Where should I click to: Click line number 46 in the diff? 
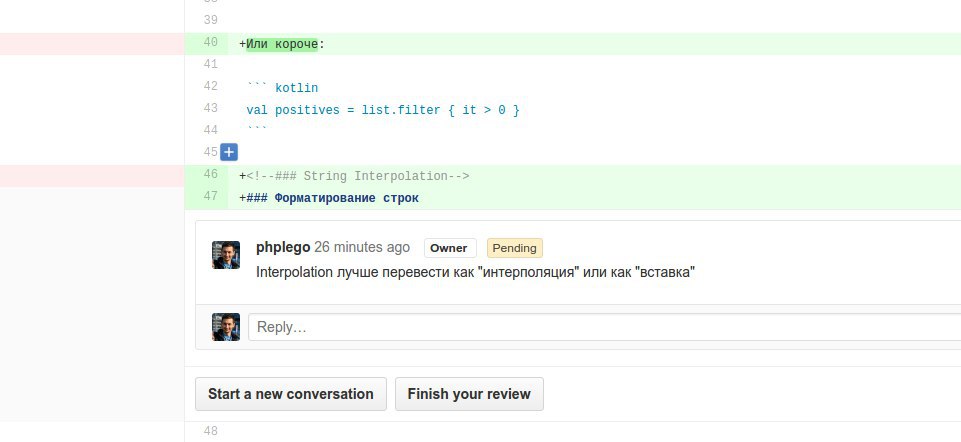(x=210, y=175)
